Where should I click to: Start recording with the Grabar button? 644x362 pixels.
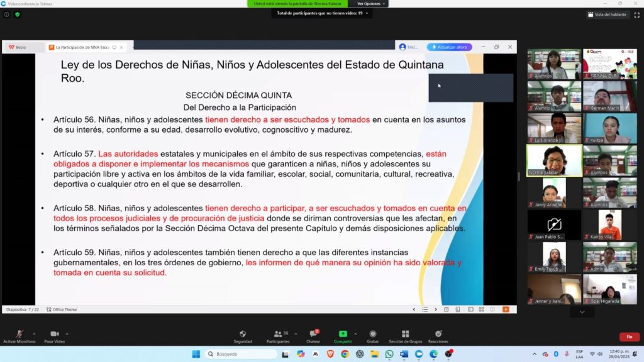pyautogui.click(x=373, y=336)
